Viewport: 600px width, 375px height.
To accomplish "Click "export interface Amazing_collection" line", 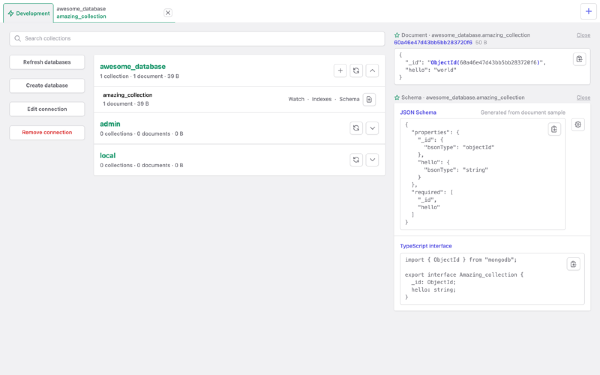I will pos(464,275).
